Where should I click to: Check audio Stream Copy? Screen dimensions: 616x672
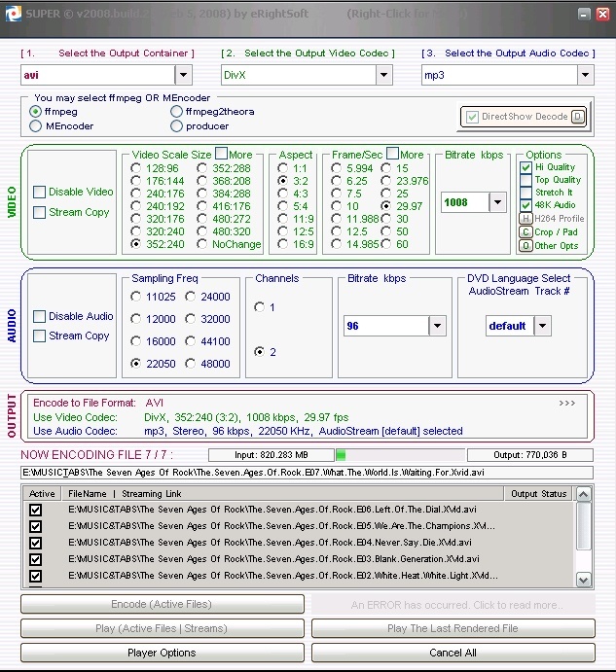click(x=40, y=336)
